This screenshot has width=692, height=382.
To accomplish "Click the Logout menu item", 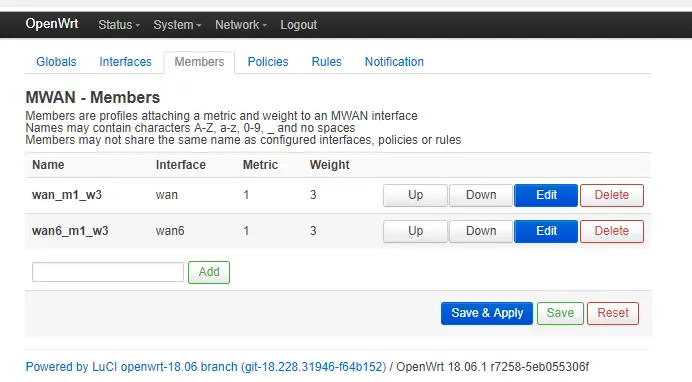I will (299, 25).
